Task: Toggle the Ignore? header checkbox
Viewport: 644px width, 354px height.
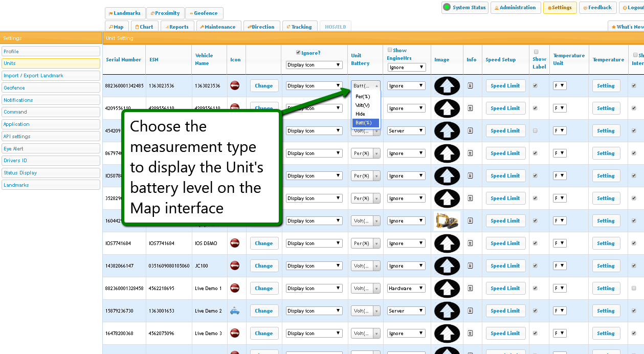Action: click(x=299, y=53)
